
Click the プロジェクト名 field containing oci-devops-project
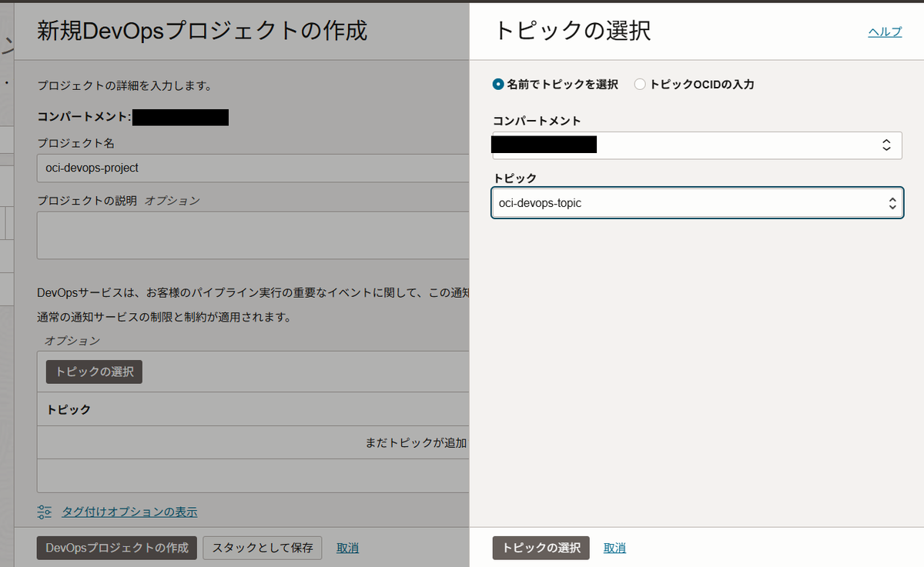[x=253, y=168]
